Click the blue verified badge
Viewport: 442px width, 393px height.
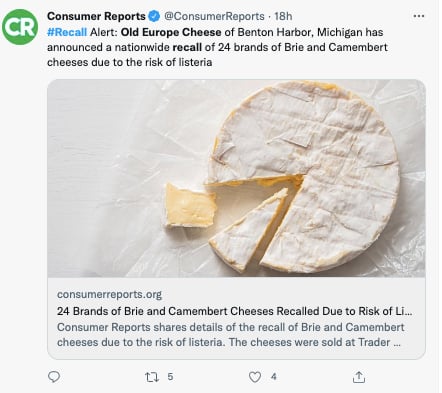154,16
